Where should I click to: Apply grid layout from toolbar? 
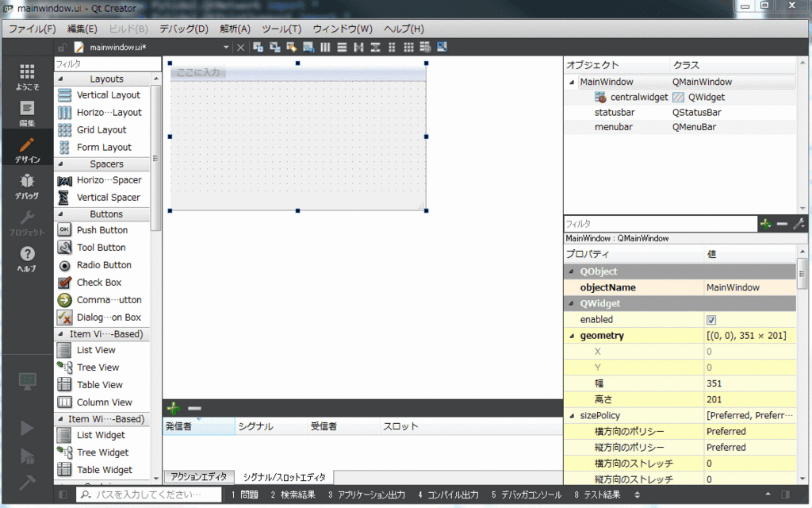pyautogui.click(x=408, y=47)
